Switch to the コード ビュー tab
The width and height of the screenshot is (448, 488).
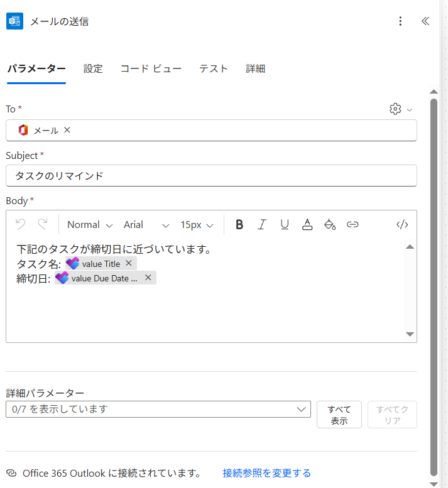151,68
